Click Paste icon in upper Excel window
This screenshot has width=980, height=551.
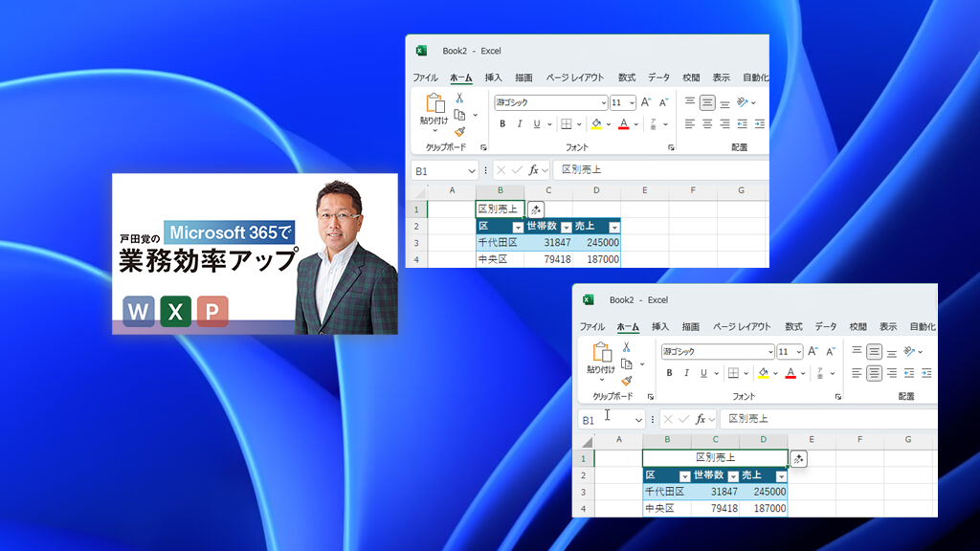click(434, 102)
